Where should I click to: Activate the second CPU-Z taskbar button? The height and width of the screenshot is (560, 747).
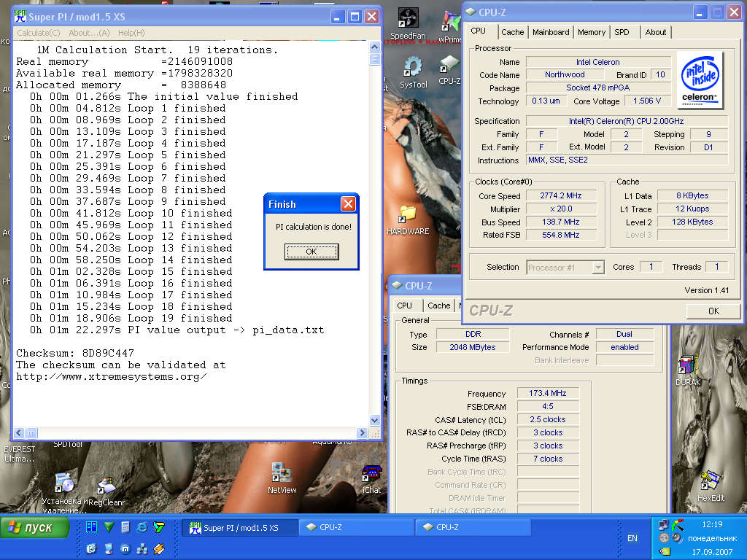point(473,528)
